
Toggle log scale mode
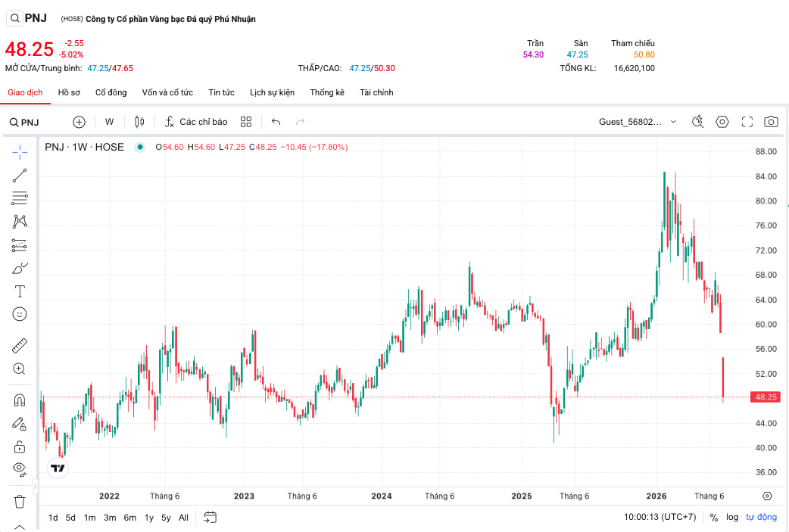pyautogui.click(x=732, y=517)
